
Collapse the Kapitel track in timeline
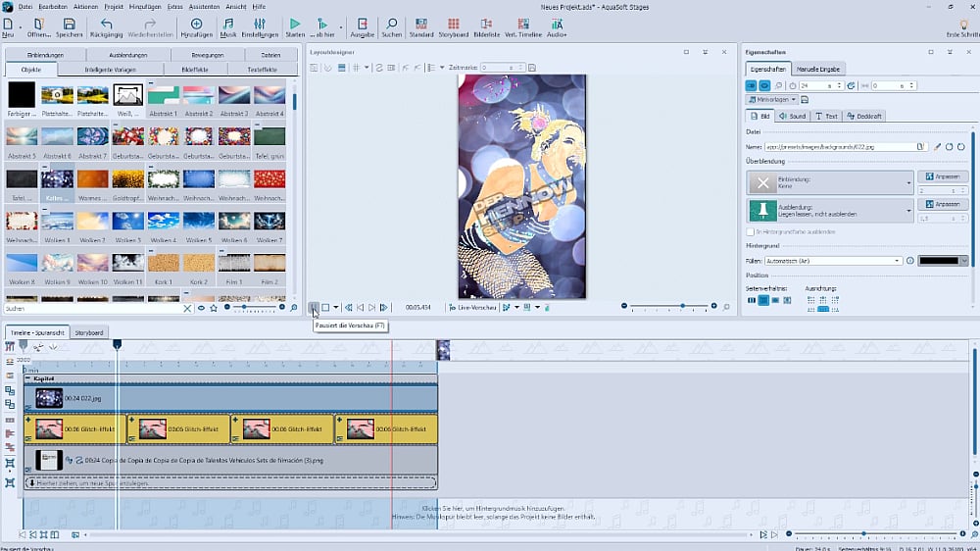tap(28, 378)
